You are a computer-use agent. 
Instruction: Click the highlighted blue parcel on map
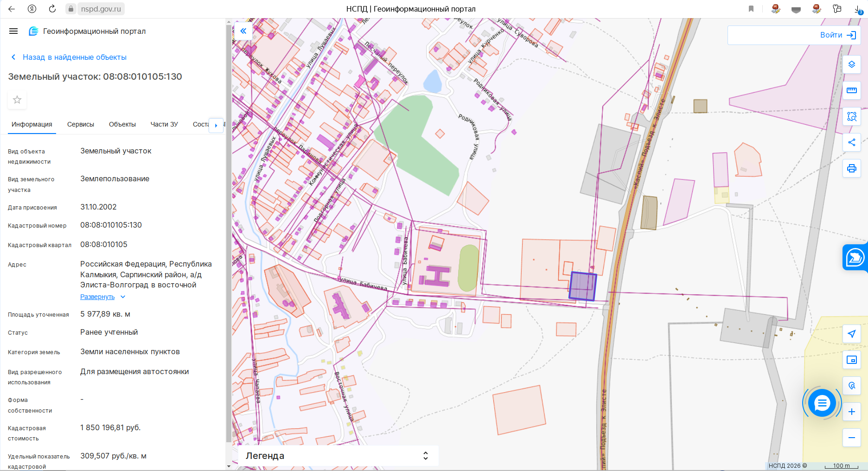pyautogui.click(x=583, y=286)
